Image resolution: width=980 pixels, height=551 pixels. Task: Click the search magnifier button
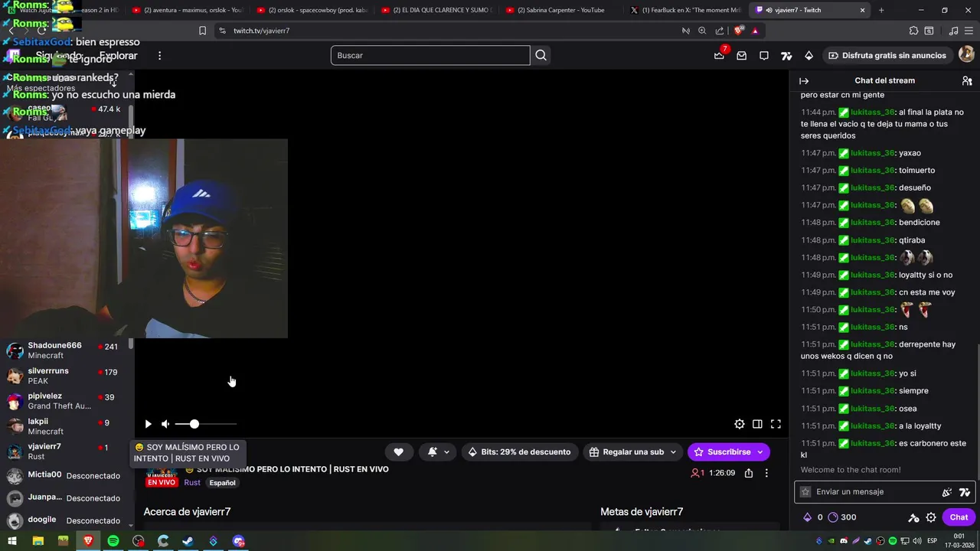[541, 55]
